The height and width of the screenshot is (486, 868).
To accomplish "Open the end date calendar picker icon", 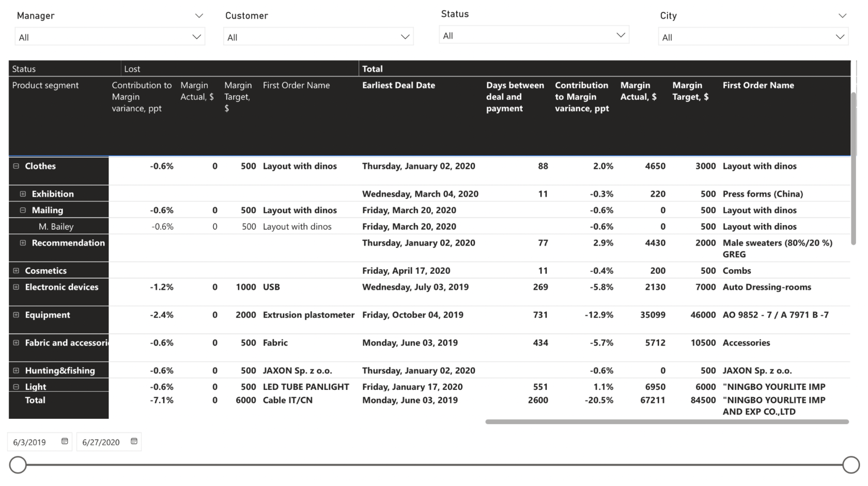I will [x=134, y=441].
